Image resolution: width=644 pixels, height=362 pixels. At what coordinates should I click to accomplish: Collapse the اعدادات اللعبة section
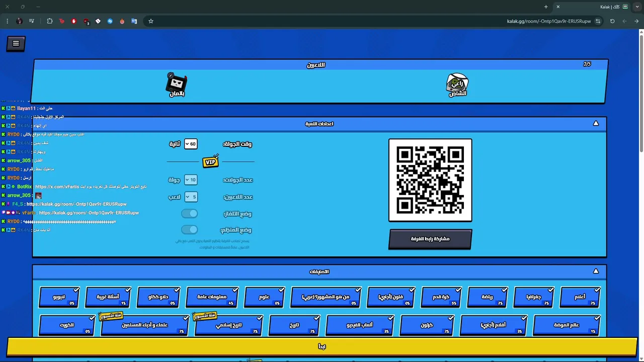pos(596,123)
